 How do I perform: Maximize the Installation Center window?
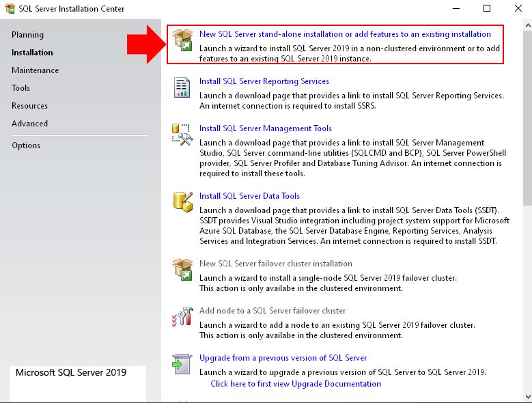[x=487, y=8]
